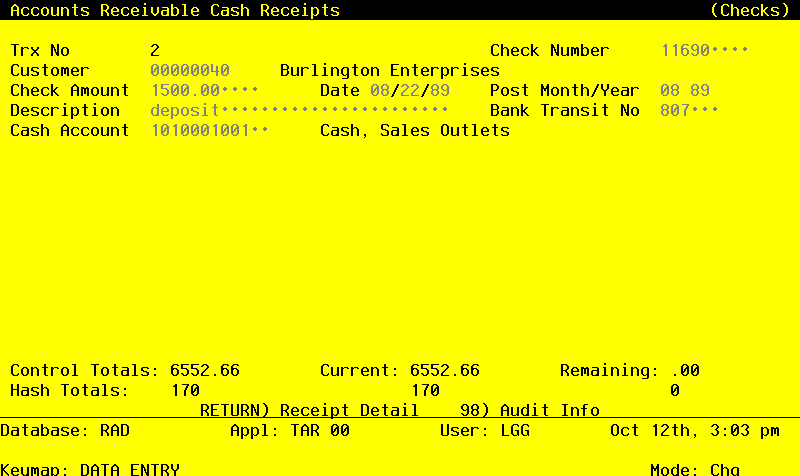Click the Keymap: DATA ENTRY indicator
This screenshot has width=800, height=476.
[x=90, y=469]
